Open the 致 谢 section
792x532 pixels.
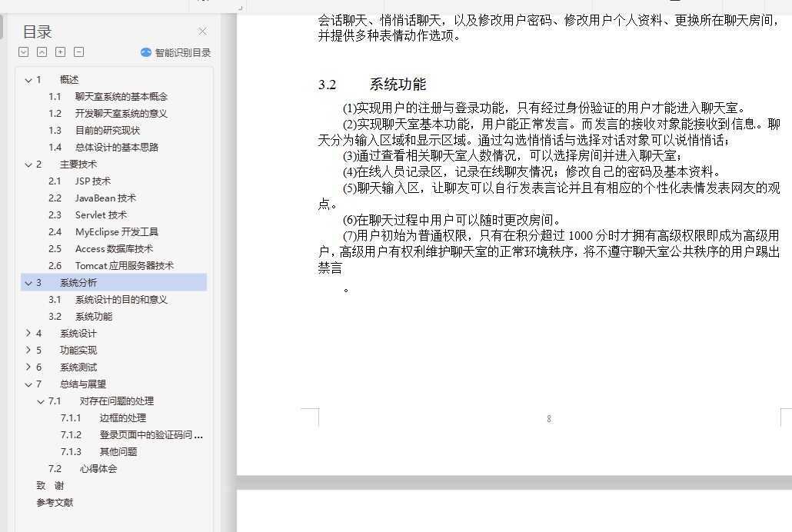click(50, 486)
